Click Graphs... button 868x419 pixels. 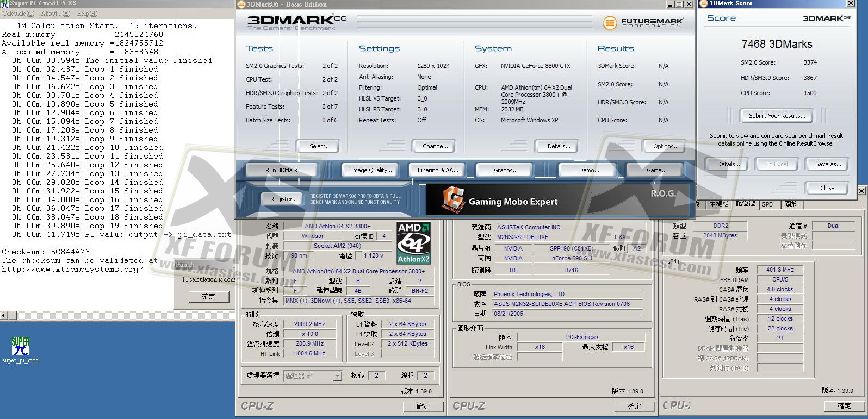click(505, 170)
